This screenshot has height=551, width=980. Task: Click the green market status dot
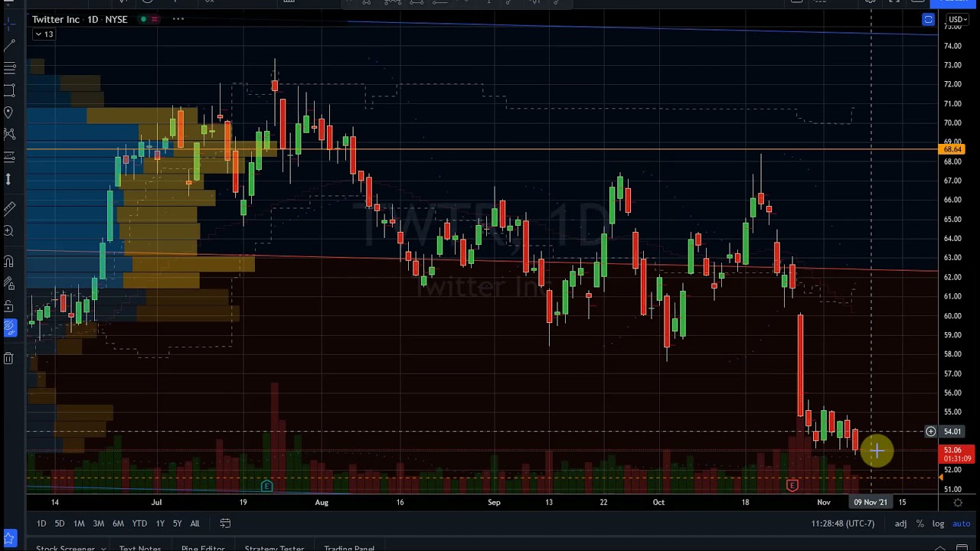(x=143, y=19)
